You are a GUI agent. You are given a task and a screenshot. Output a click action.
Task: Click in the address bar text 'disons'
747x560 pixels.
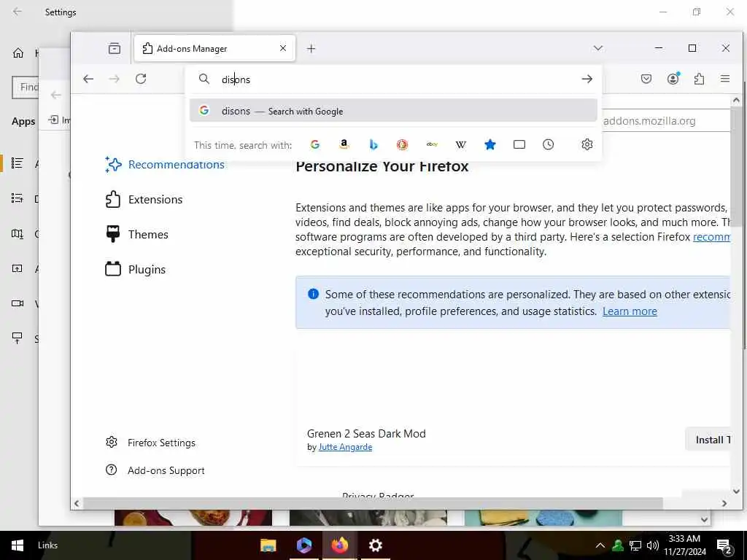tap(236, 79)
